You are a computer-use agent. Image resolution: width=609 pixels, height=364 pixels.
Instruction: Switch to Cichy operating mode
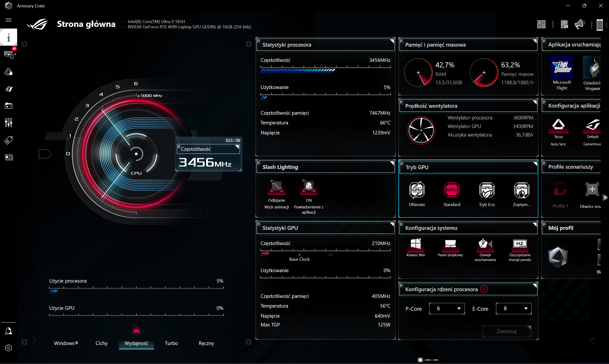point(101,343)
